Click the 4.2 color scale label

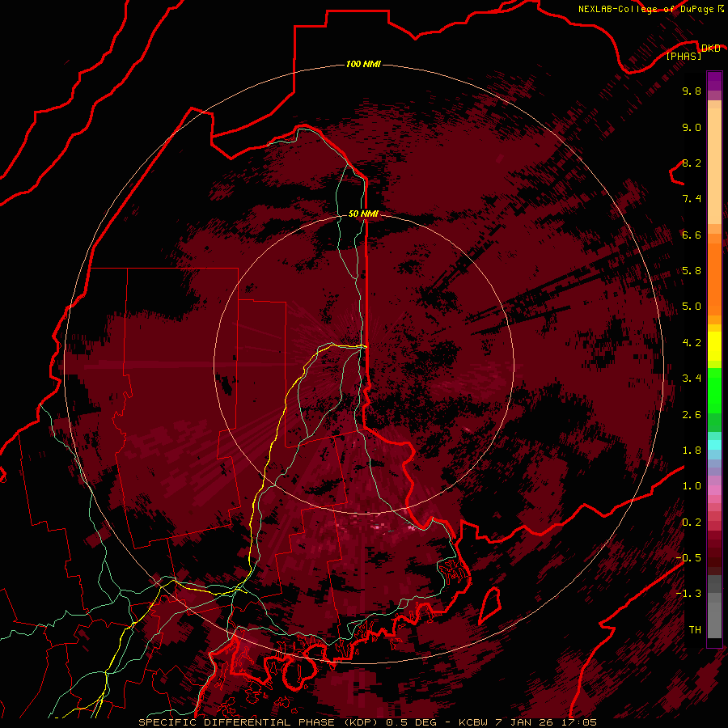click(692, 343)
